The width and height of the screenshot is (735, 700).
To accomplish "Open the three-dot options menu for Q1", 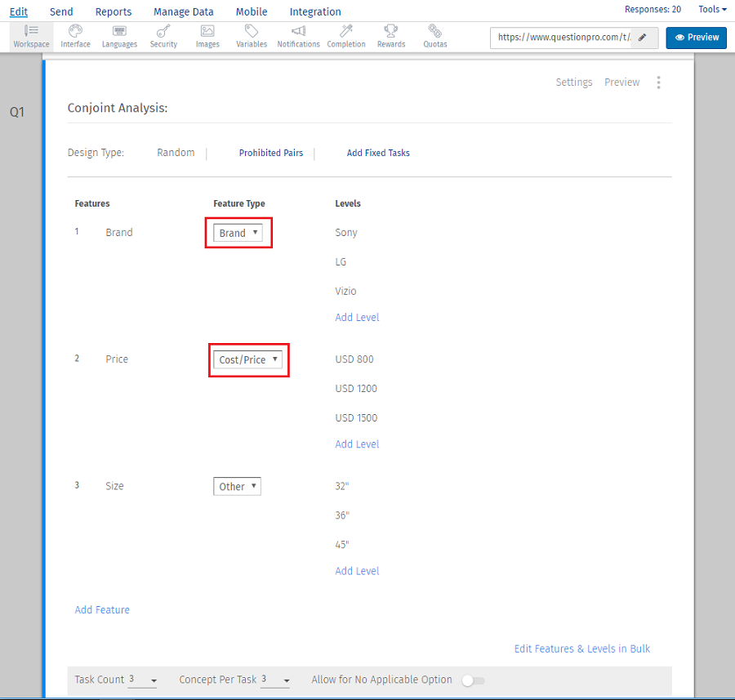I will pyautogui.click(x=659, y=82).
